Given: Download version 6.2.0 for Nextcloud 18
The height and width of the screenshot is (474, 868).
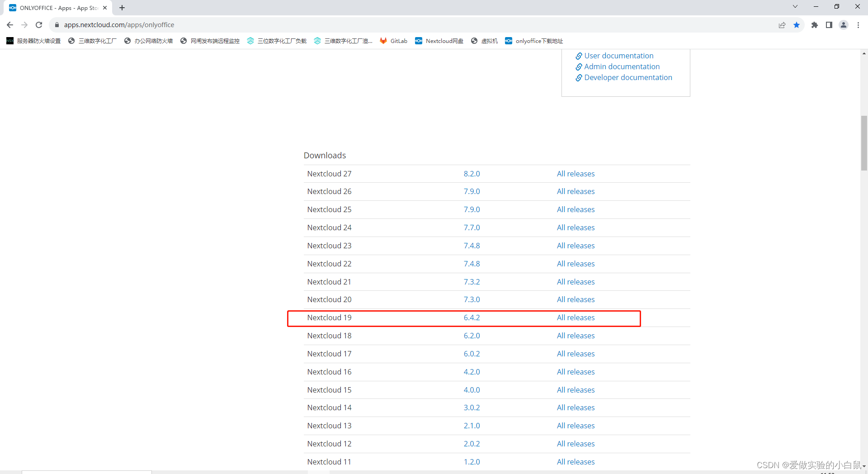Looking at the screenshot, I should point(472,336).
